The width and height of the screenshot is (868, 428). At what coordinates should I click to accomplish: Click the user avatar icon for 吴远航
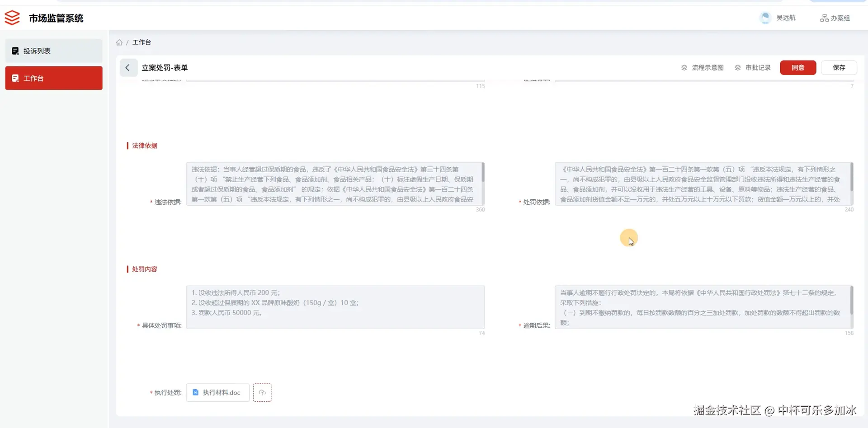pos(765,18)
